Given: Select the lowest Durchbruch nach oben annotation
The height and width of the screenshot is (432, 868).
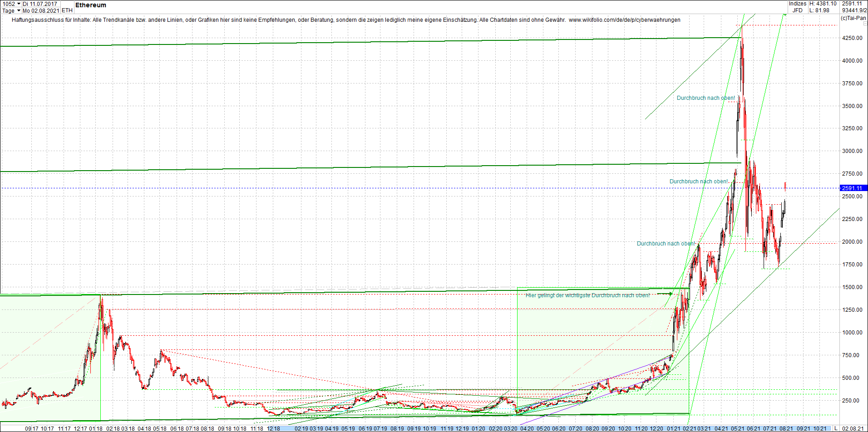Looking at the screenshot, I should point(665,244).
